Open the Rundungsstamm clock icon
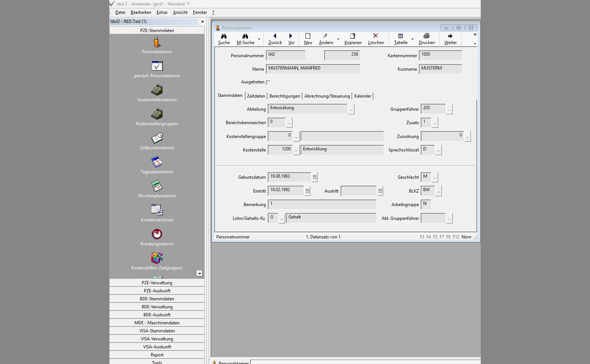Image resolution: width=590 pixels, height=364 pixels. point(157,234)
